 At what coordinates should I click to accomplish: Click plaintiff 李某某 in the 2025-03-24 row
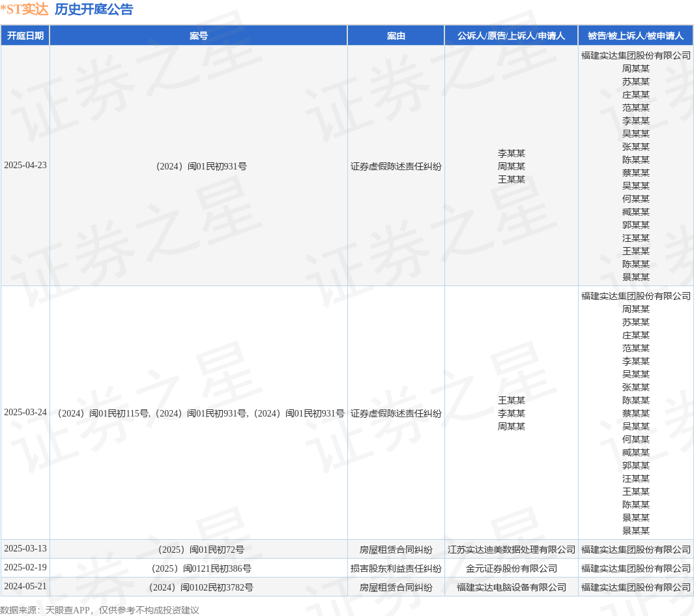511,414
